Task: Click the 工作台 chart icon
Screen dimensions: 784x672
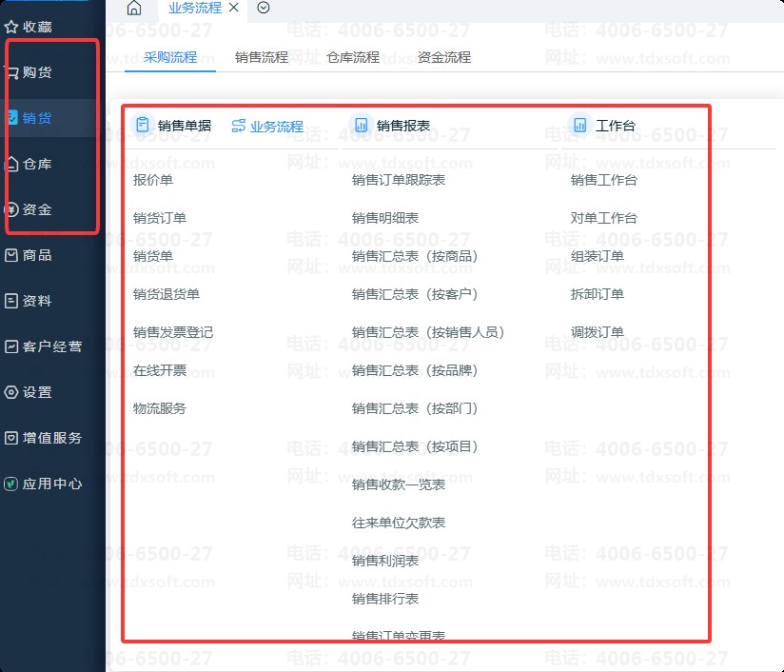Action: pyautogui.click(x=579, y=125)
